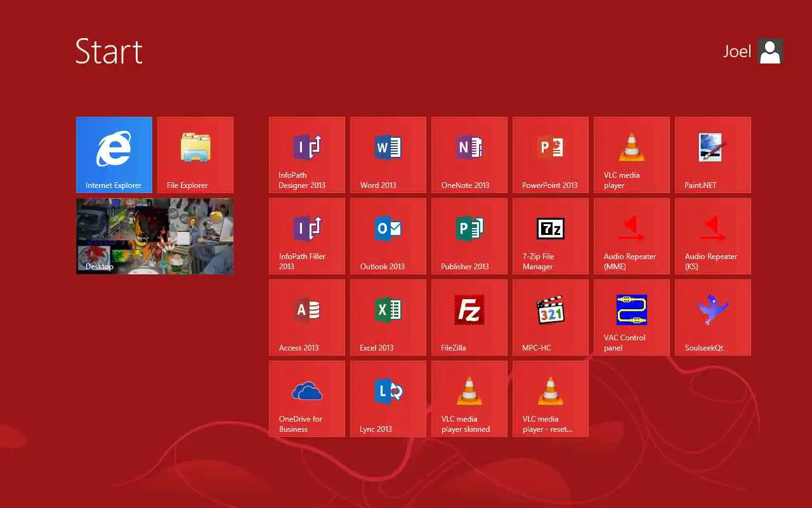Open the Desktop tile thumbnail
812x508 pixels.
point(155,236)
